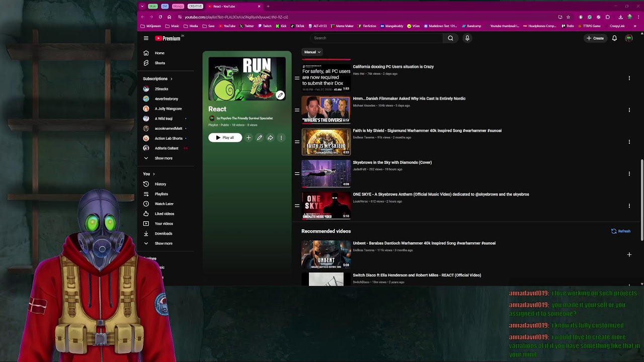Open more options for the React playlist
Image resolution: width=644 pixels, height=362 pixels.
click(281, 138)
